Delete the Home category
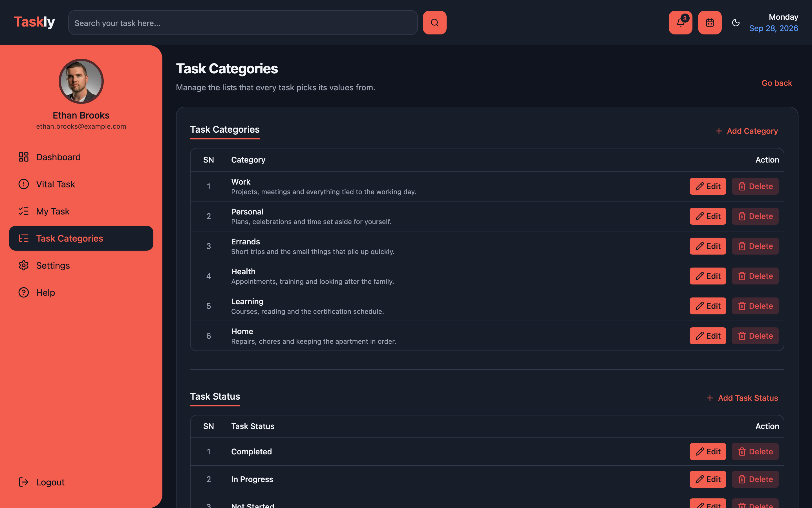 [755, 336]
